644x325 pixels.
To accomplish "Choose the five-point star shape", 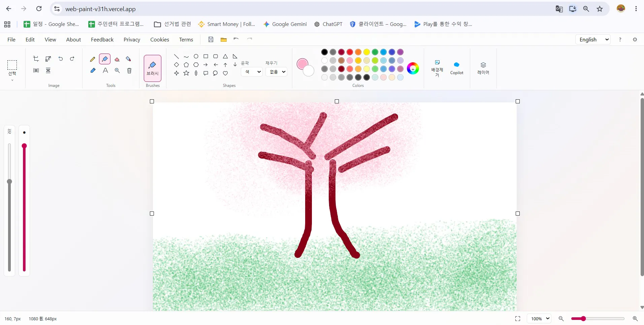I will pos(186,73).
